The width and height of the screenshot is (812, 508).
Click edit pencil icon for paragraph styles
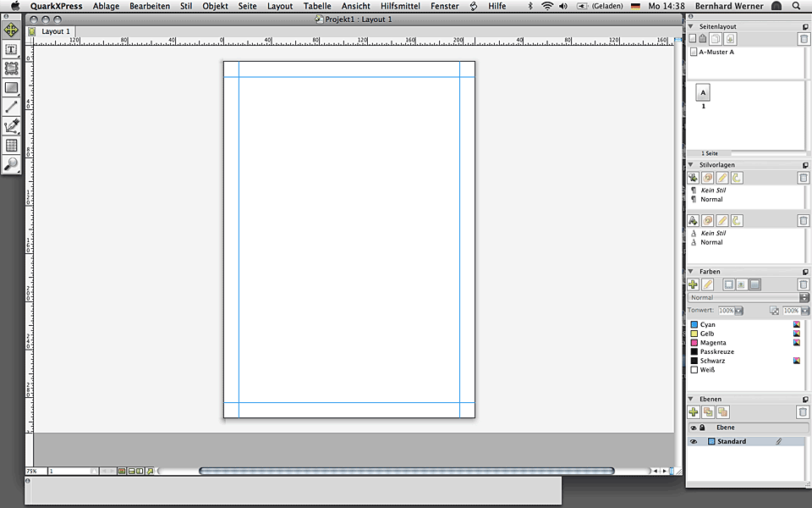[721, 178]
